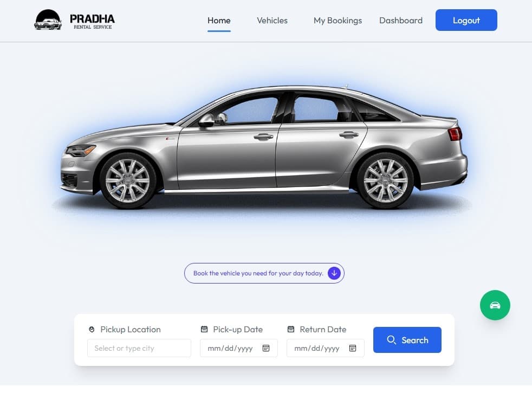The image size is (532, 412).
Task: Click the Pick-up Date mm/dd/yyyy field
Action: [238, 348]
